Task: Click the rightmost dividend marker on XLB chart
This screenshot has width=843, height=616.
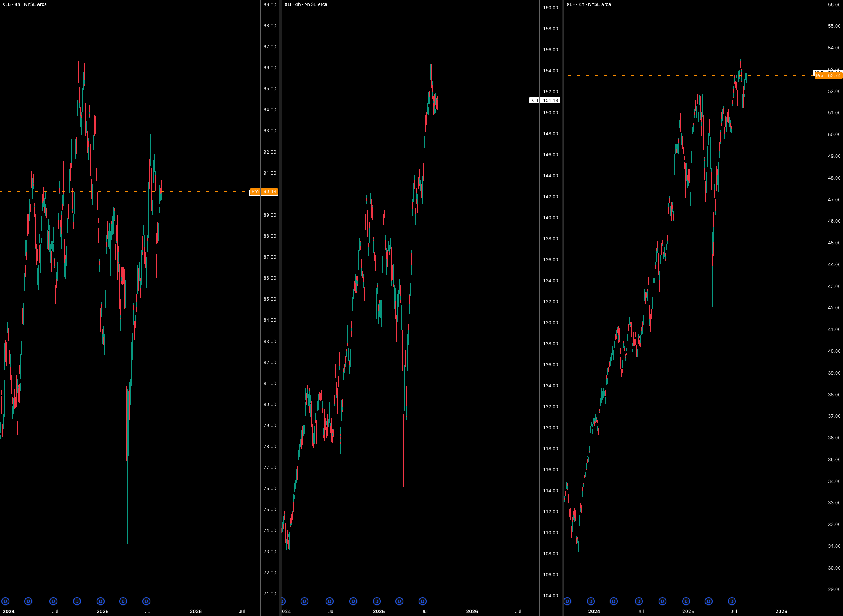Action: [147, 601]
